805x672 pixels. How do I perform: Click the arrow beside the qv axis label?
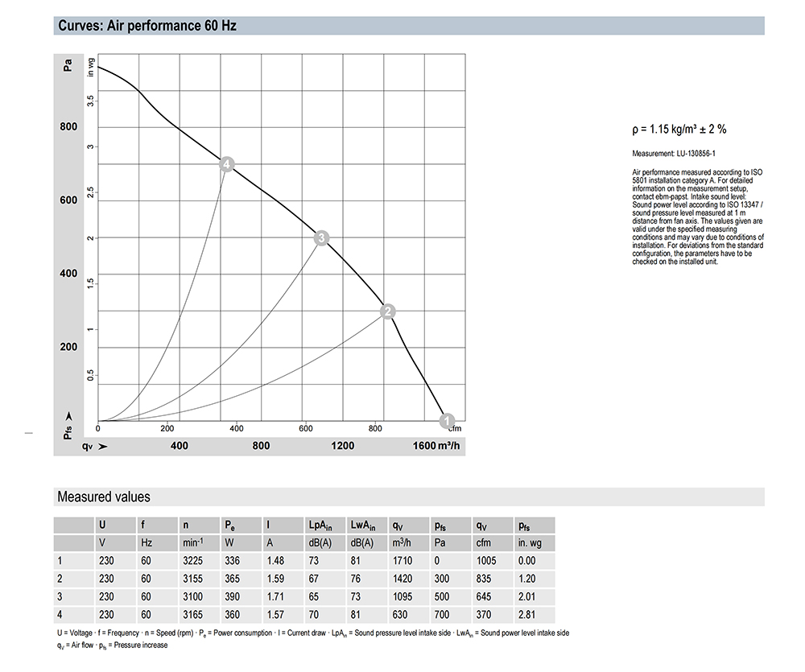(102, 446)
